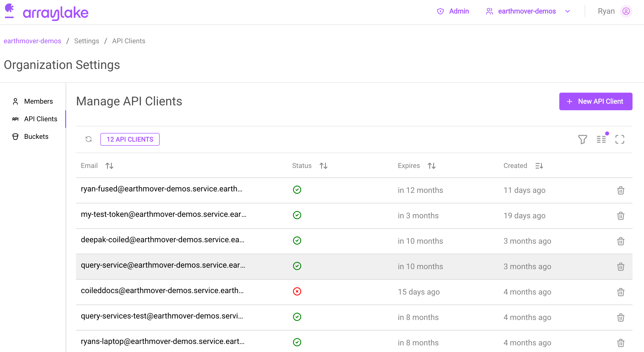Delete the ryan-fused API client
The image size is (644, 352).
tap(621, 190)
